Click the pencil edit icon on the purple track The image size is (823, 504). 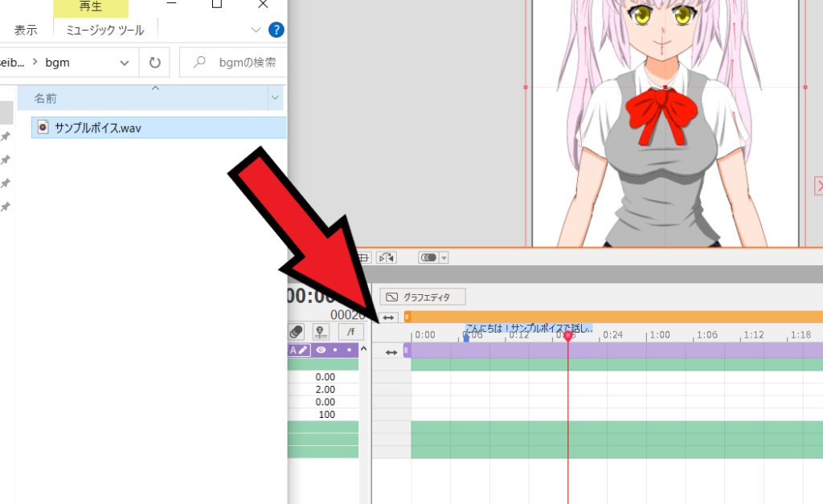click(304, 349)
